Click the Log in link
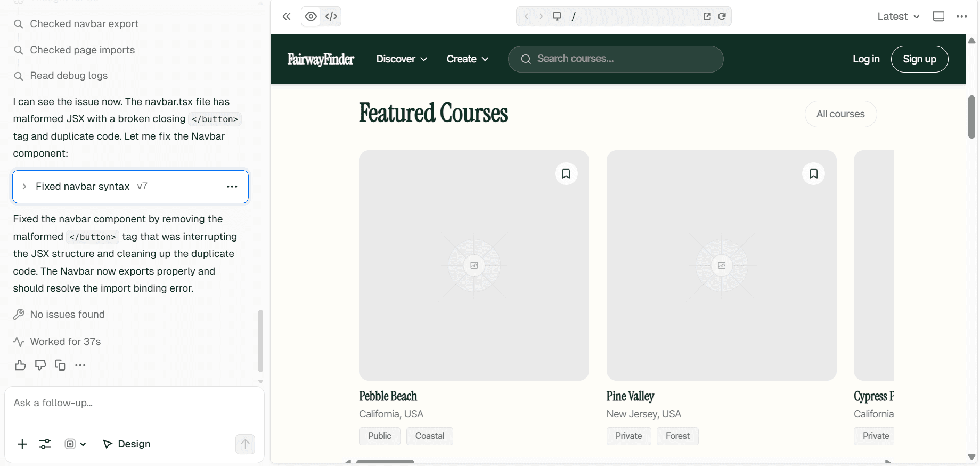The width and height of the screenshot is (980, 466). 866,59
